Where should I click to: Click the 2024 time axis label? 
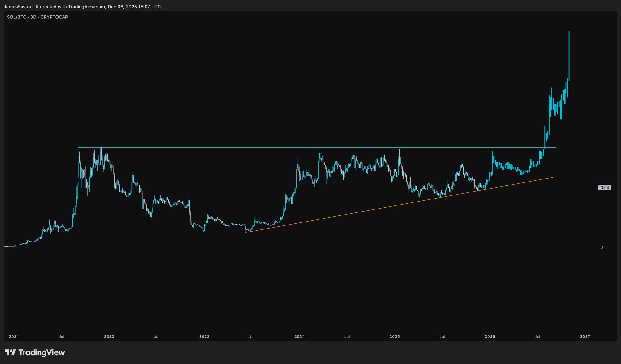pos(300,336)
